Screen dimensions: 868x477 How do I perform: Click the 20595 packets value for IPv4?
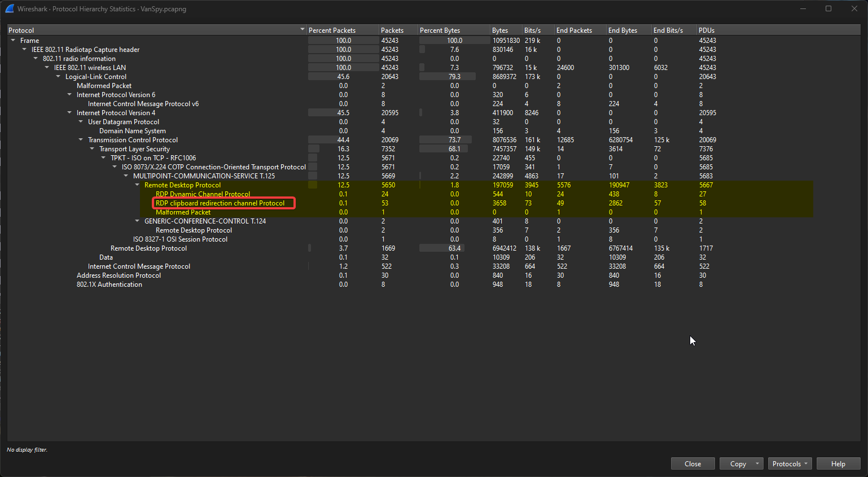[x=390, y=113]
